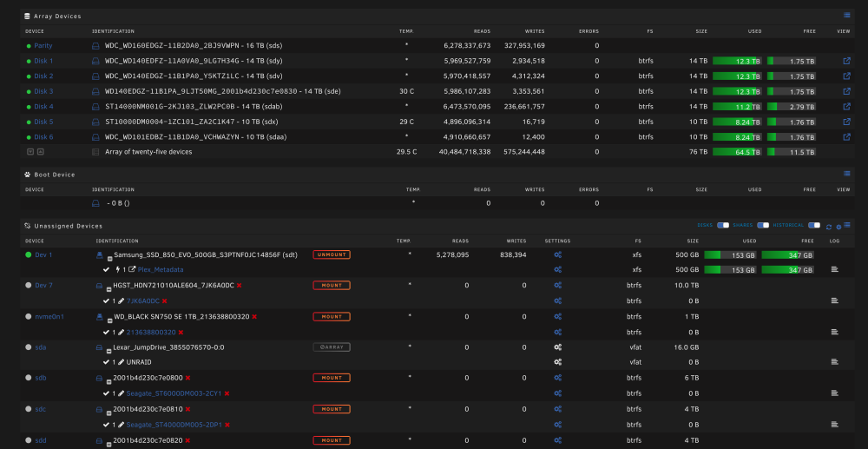Remove the HGST_HDN721010ALE604 device with red X
The image size is (868, 449).
[240, 286]
